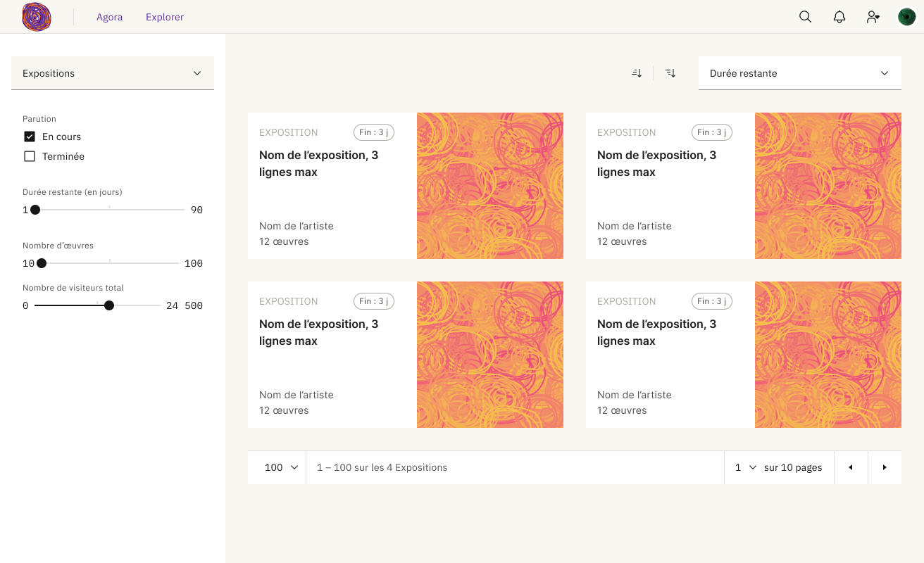The image size is (924, 563).
Task: Go to next page with right arrow
Action: [885, 467]
